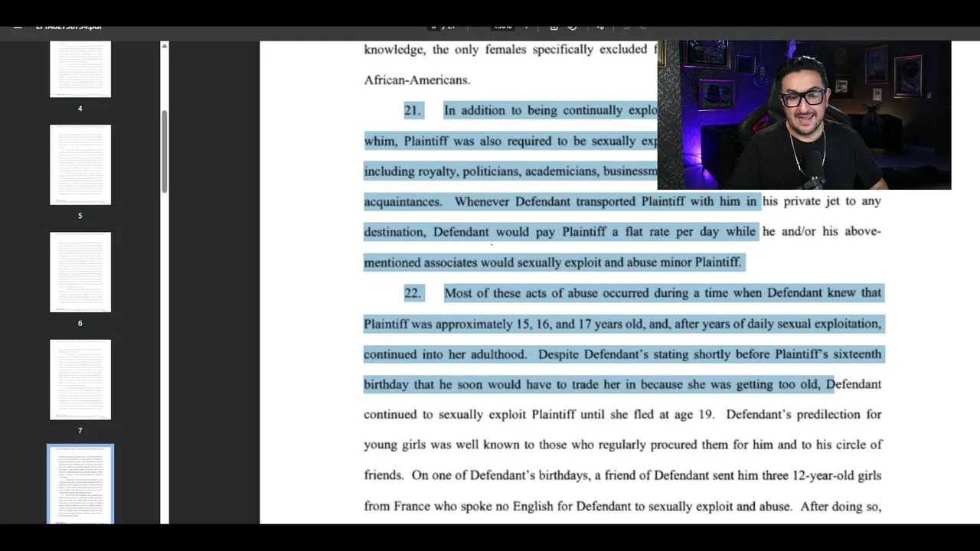980x551 pixels.
Task: Click the sidebar scrollbar up arrow
Action: 164,47
